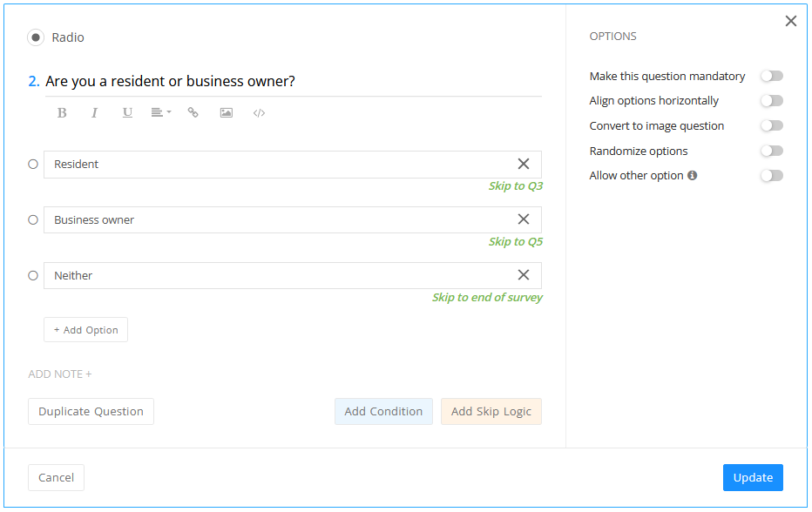
Task: Click the OPTIONS panel heading
Action: pyautogui.click(x=613, y=37)
